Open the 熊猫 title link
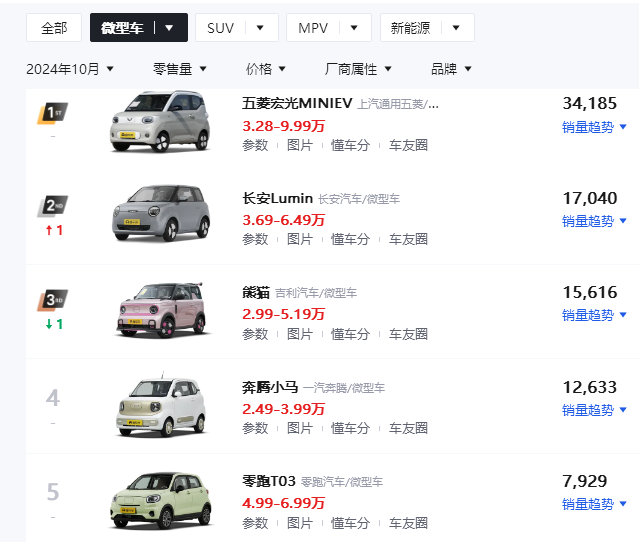The height and width of the screenshot is (542, 639). click(x=256, y=293)
